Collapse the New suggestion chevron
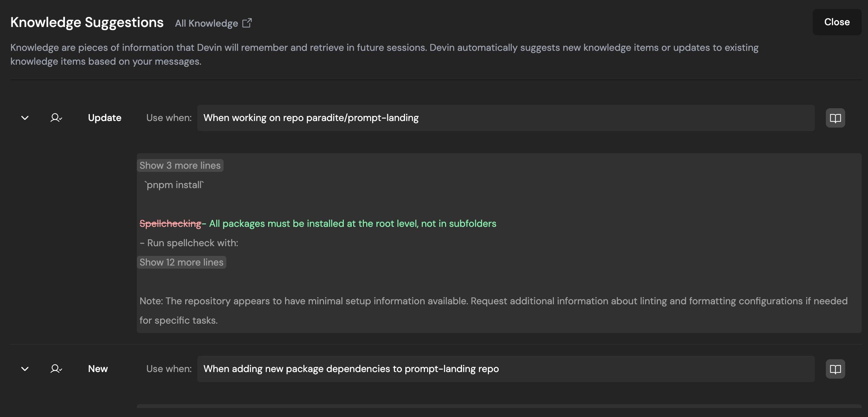Image resolution: width=868 pixels, height=417 pixels. (25, 369)
